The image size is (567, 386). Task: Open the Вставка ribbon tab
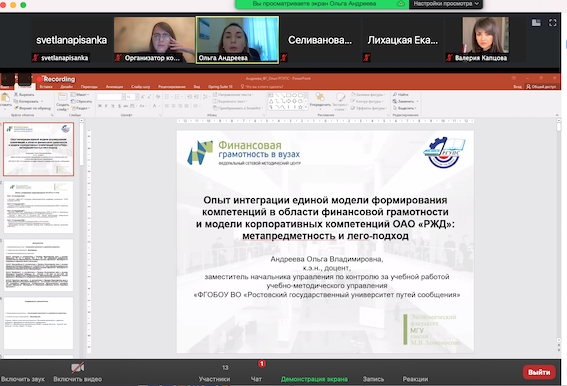click(46, 87)
